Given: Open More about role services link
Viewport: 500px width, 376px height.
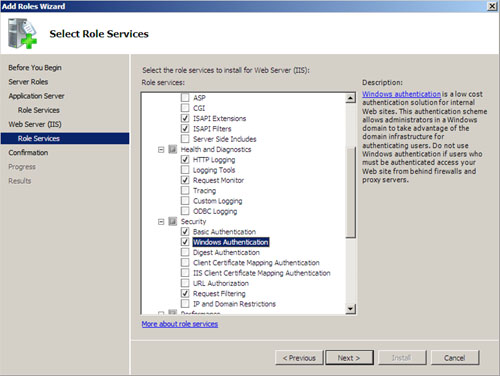Looking at the screenshot, I should [x=180, y=324].
